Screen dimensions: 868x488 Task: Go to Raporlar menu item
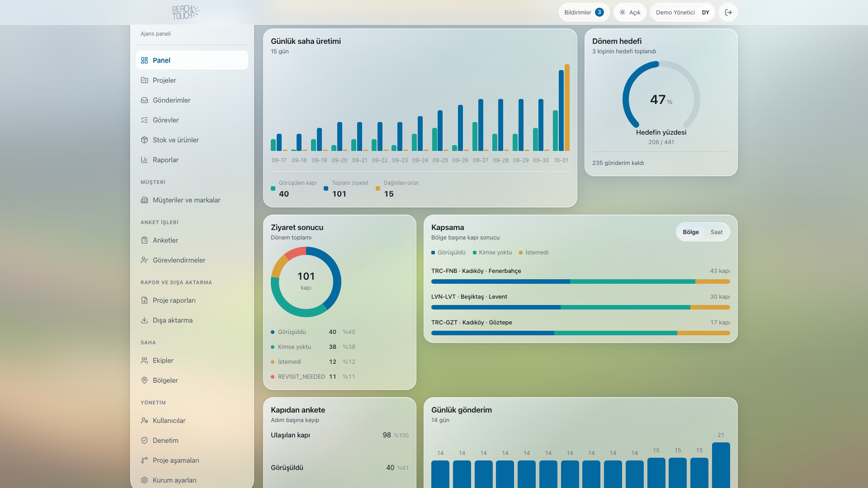pyautogui.click(x=192, y=160)
